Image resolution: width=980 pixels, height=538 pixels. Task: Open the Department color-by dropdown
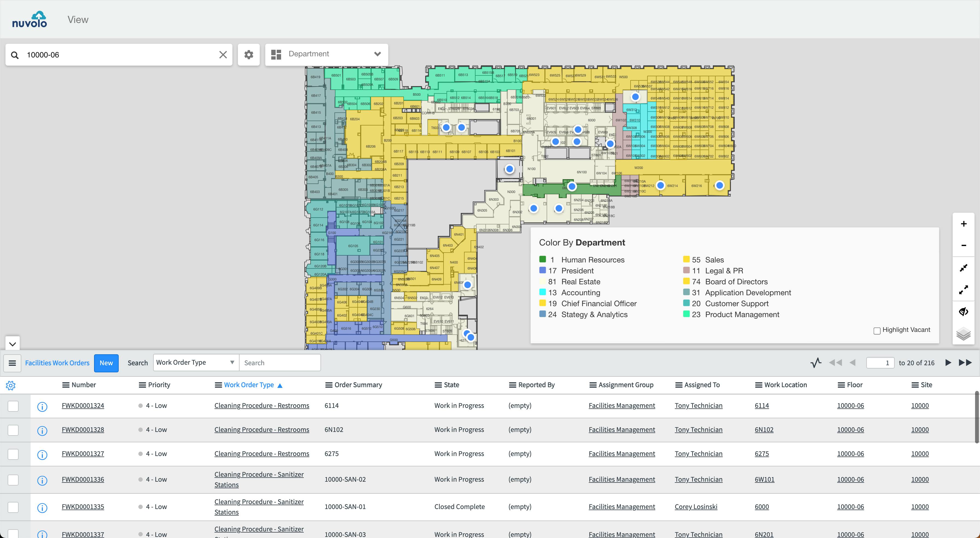tap(326, 54)
